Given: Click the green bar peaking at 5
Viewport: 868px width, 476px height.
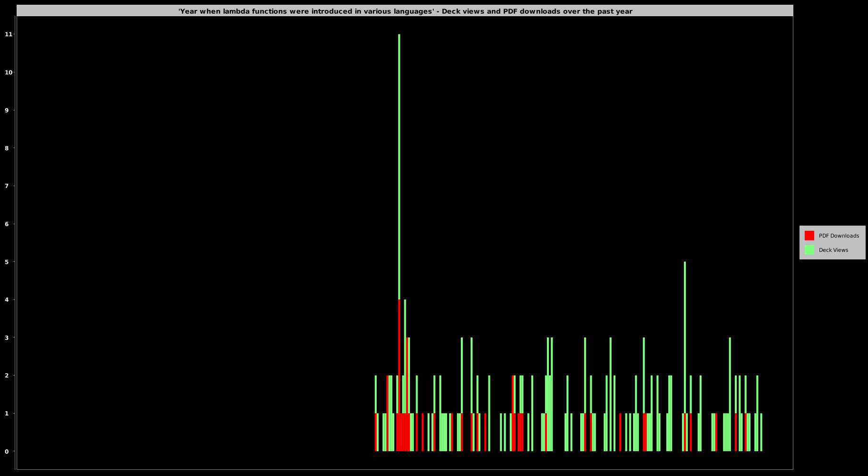Looking at the screenshot, I should (x=685, y=337).
